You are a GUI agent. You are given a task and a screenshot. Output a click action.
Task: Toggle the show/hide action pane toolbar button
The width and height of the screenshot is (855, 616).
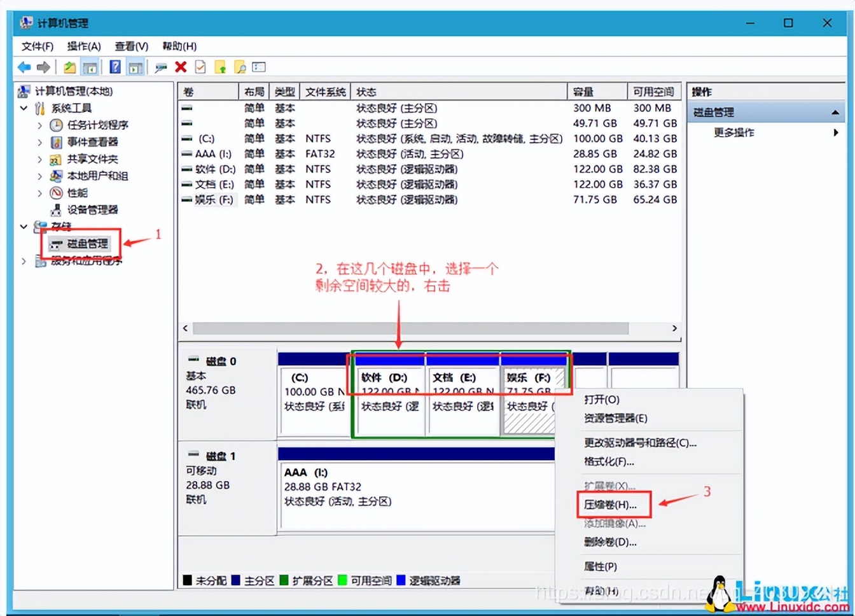(x=135, y=67)
